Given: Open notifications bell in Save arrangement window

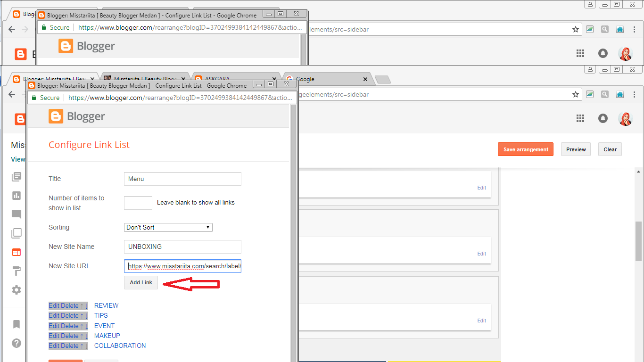Looking at the screenshot, I should [x=603, y=118].
